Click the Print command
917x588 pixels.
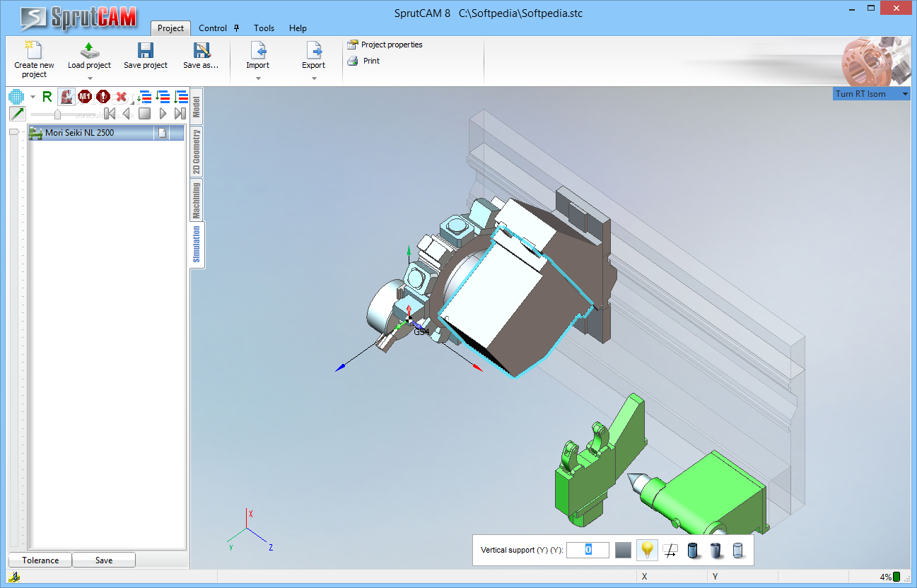[x=363, y=61]
